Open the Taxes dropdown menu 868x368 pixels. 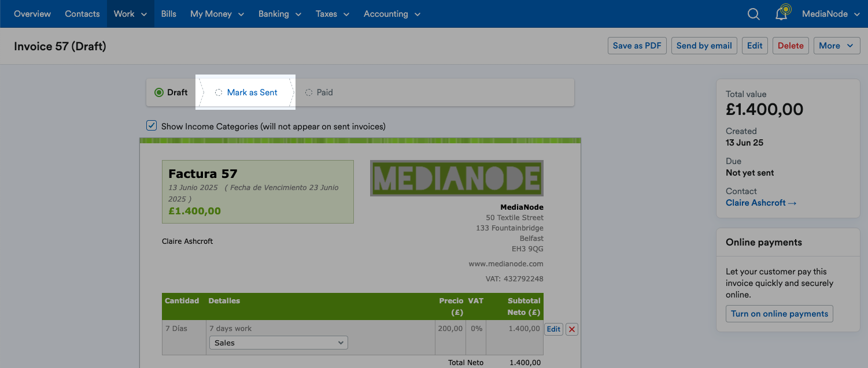point(333,14)
